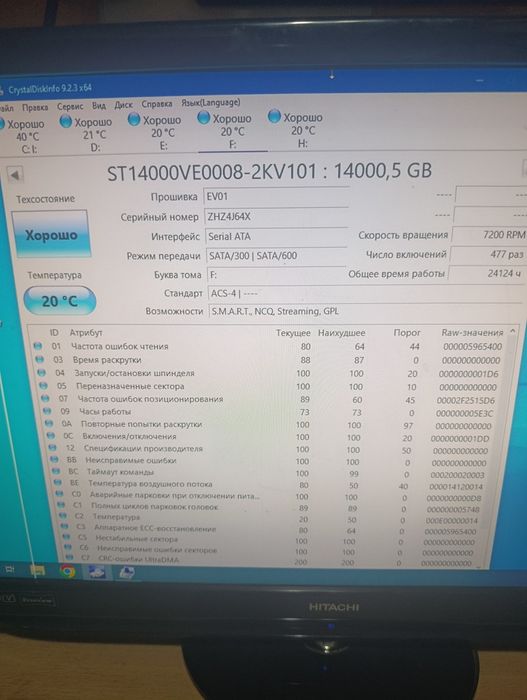527x700 pixels.
Task: Click the Наихудшее column header
Action: point(342,333)
